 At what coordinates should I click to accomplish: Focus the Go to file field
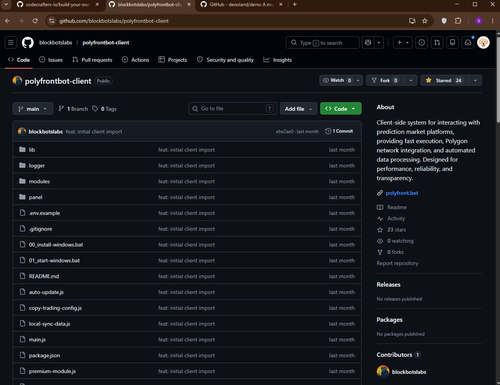click(x=232, y=109)
